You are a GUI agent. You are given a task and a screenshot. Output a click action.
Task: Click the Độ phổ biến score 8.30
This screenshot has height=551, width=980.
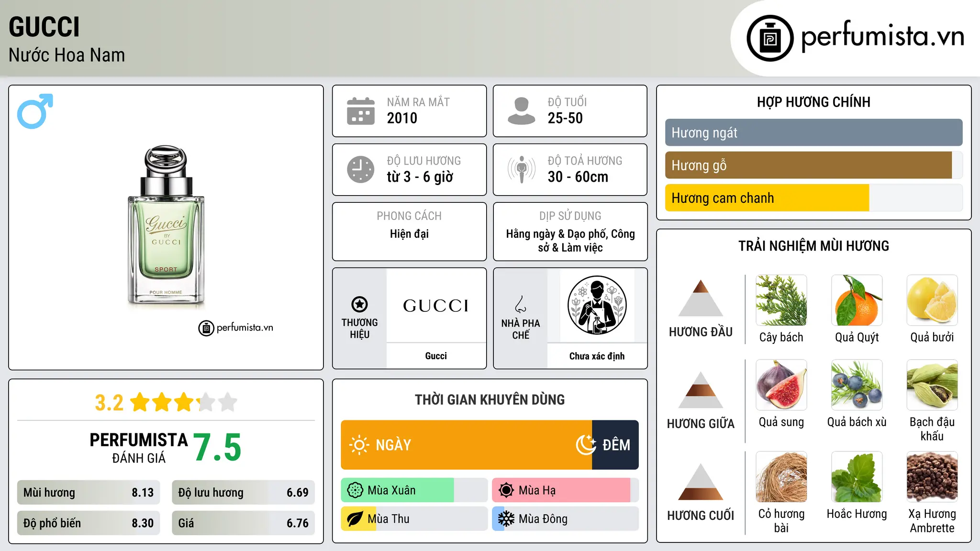(x=143, y=523)
